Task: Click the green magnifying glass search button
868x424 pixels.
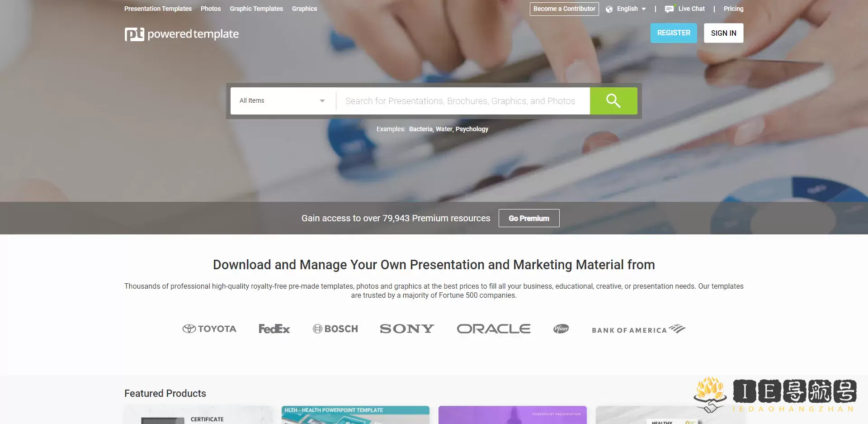Action: click(x=613, y=101)
